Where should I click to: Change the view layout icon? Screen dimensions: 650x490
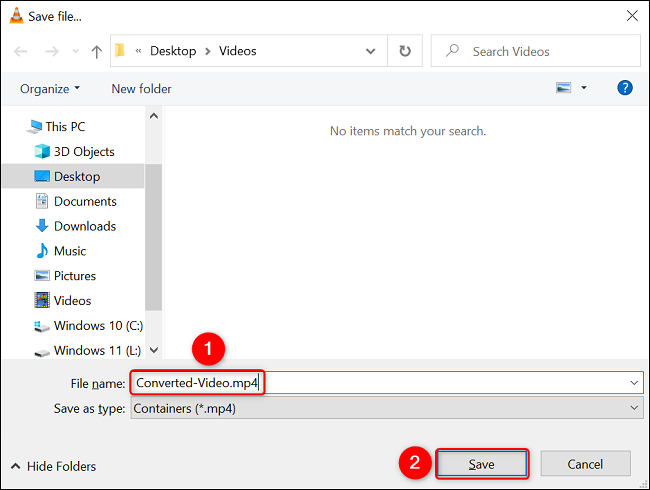[563, 88]
